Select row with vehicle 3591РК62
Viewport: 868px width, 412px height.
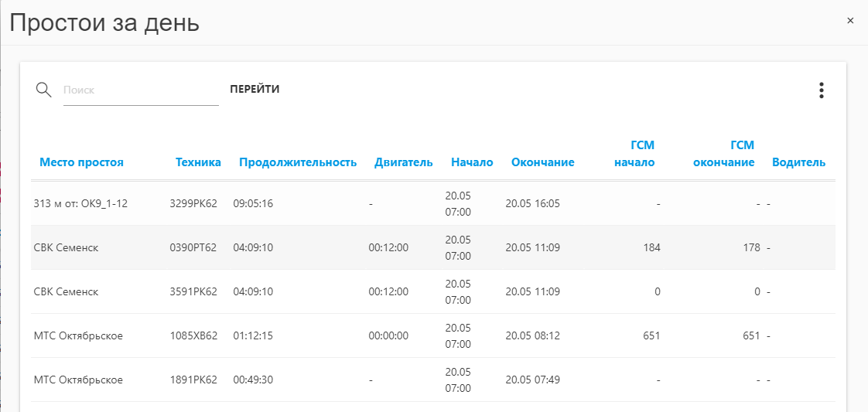click(433, 292)
